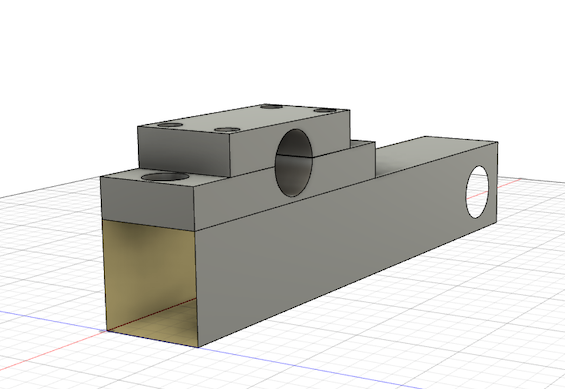Click the front-left small screw hole on the top block
565x389 pixels.
tap(170, 125)
